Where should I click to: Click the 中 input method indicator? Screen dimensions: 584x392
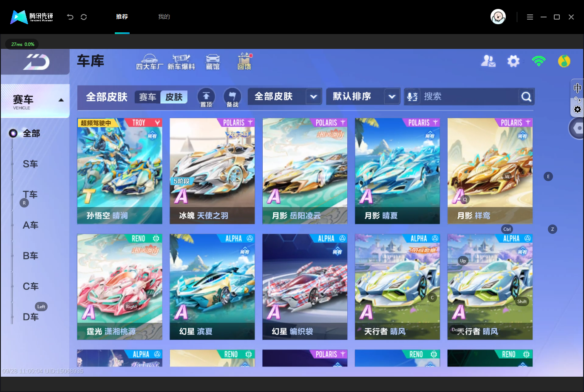[577, 88]
